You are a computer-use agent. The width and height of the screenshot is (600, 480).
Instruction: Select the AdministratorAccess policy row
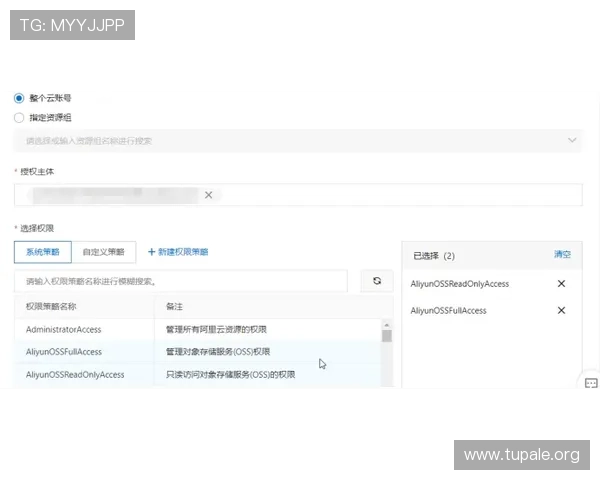(x=197, y=330)
